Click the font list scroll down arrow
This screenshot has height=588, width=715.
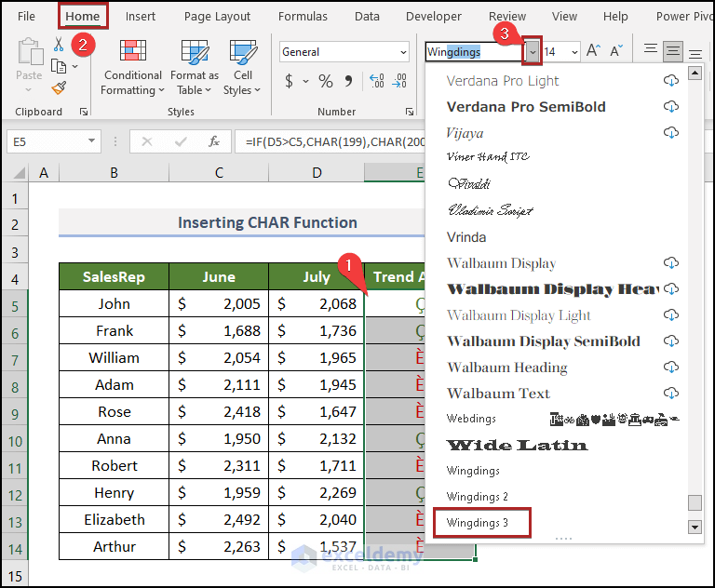tap(695, 528)
